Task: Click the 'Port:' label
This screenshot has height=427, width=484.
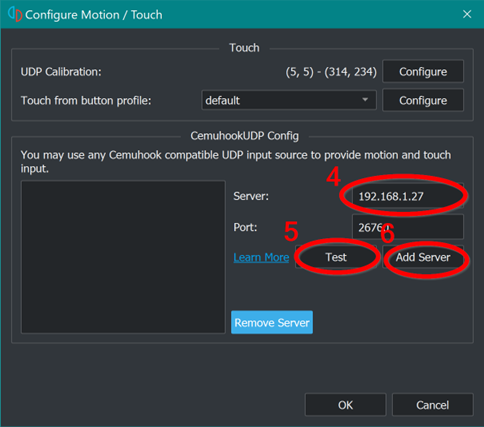Action: coord(245,227)
